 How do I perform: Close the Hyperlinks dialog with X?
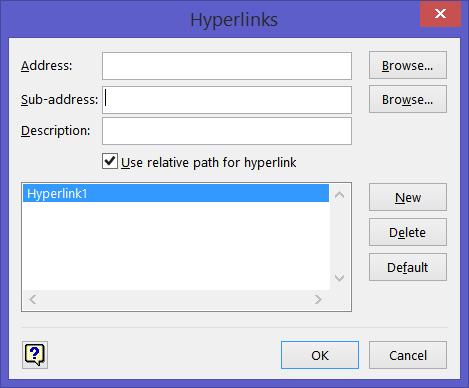click(440, 14)
